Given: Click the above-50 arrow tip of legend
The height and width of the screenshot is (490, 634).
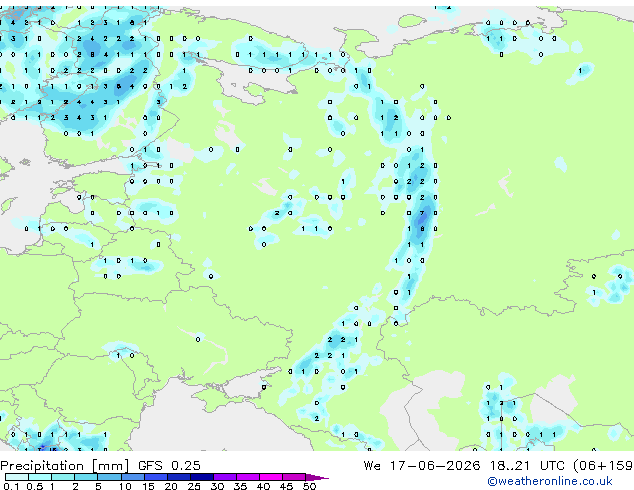Looking at the screenshot, I should click(317, 477).
